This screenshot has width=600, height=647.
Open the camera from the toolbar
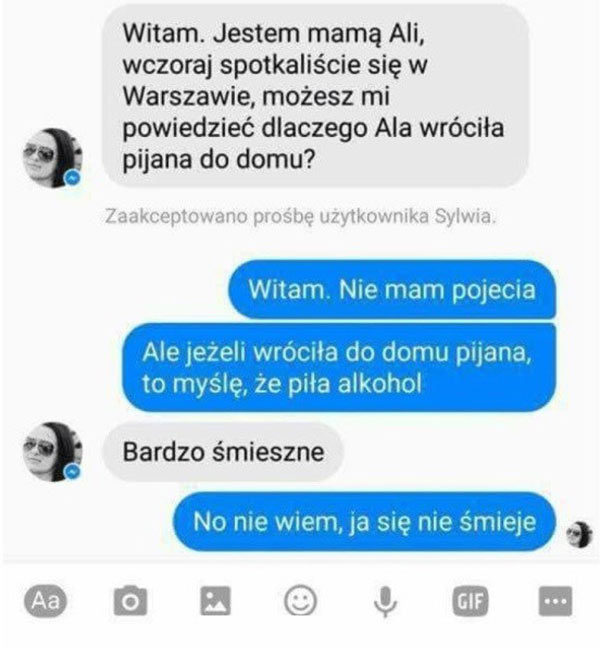(x=130, y=600)
